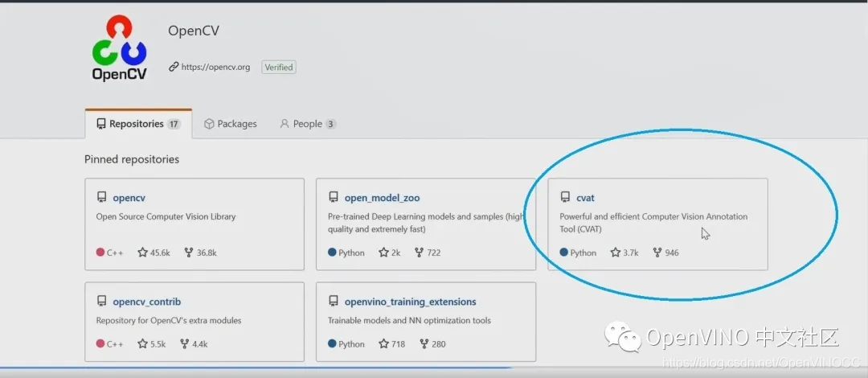Click the C++ language dot on opencv

pos(100,253)
